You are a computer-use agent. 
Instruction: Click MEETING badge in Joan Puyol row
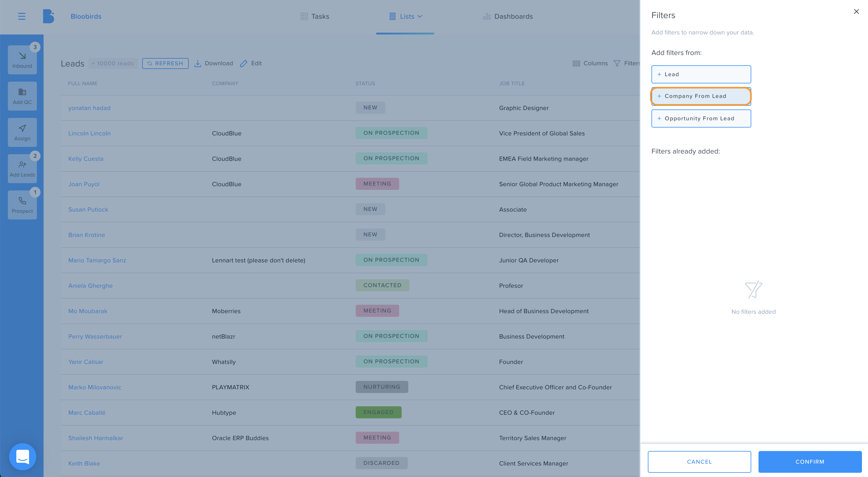coord(377,183)
